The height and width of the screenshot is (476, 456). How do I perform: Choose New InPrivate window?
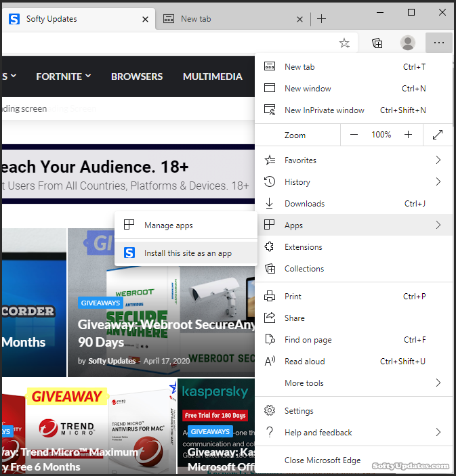tap(354, 110)
